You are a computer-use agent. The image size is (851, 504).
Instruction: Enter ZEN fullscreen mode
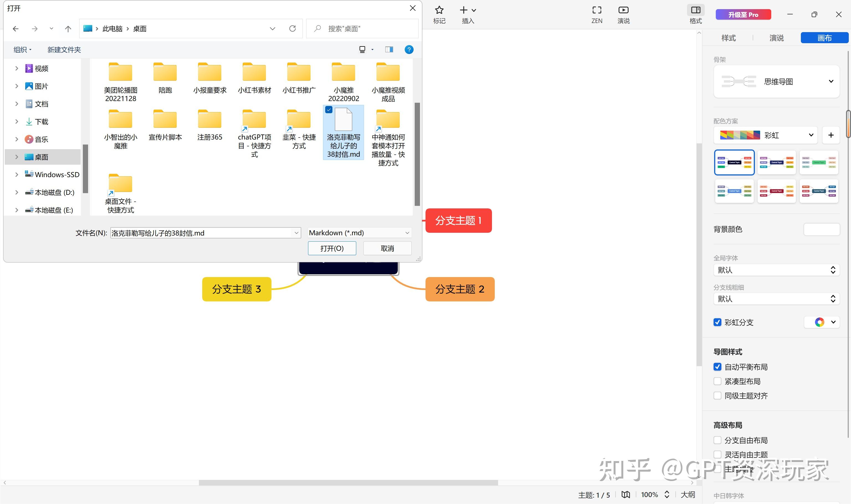coord(596,10)
